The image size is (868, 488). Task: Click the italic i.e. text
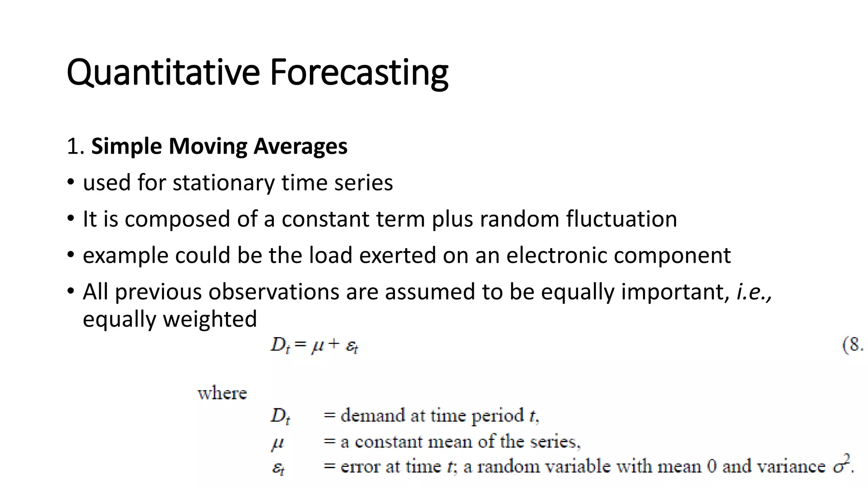click(x=754, y=292)
